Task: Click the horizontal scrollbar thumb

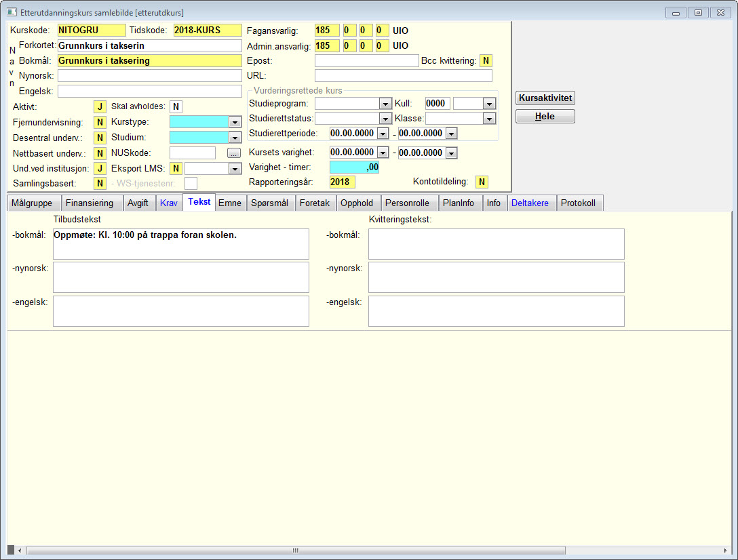Action: tap(296, 550)
